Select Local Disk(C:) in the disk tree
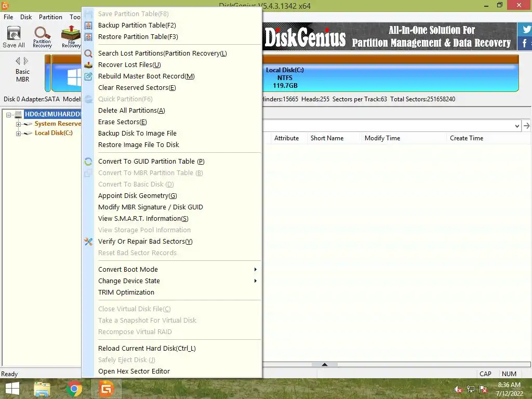Image resolution: width=532 pixels, height=399 pixels. pyautogui.click(x=54, y=133)
